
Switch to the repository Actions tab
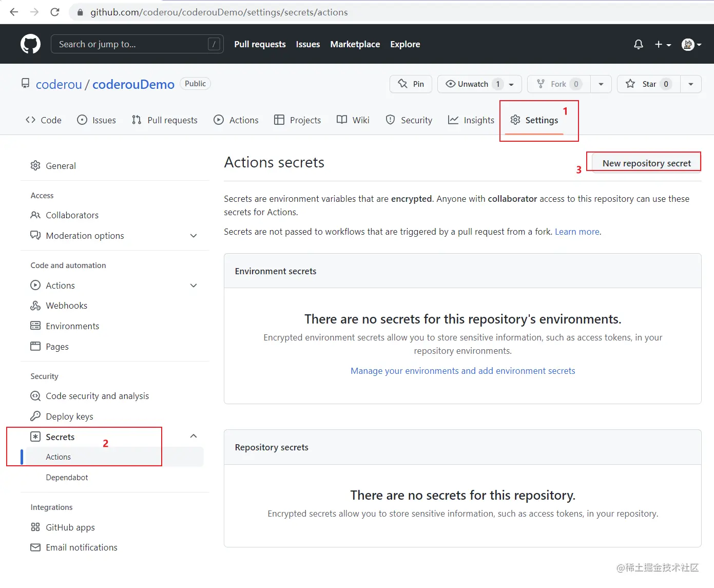point(236,120)
